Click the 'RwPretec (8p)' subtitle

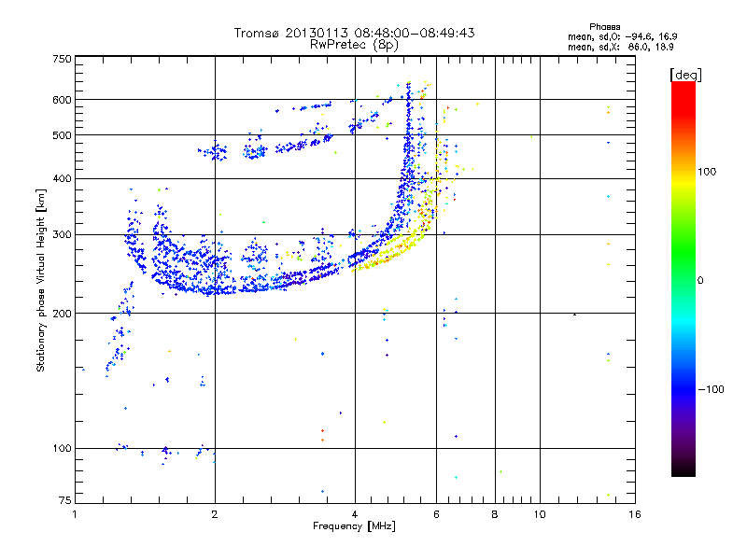pos(354,45)
